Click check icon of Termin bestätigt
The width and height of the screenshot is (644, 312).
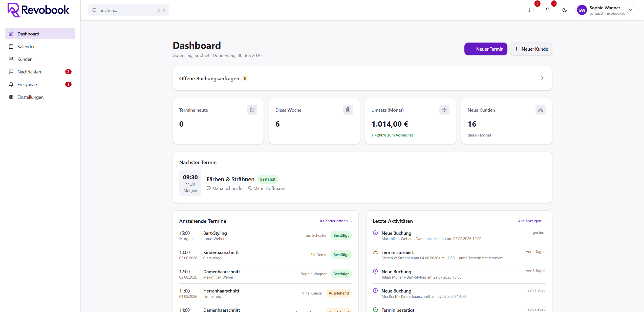[x=375, y=310]
